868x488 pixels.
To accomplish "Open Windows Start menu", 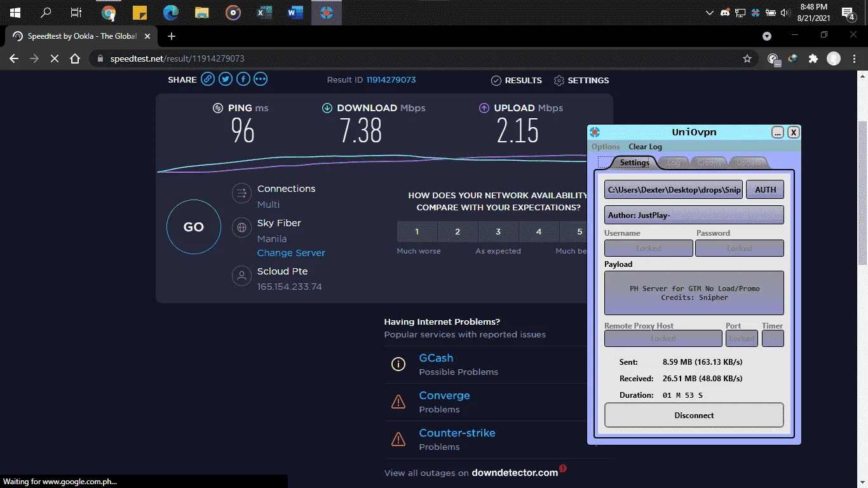I will tap(15, 13).
